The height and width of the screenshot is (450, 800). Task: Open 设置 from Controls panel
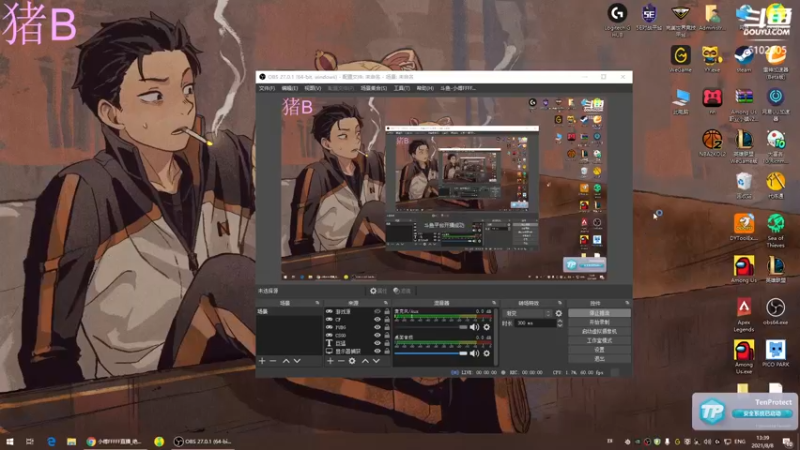(x=599, y=350)
